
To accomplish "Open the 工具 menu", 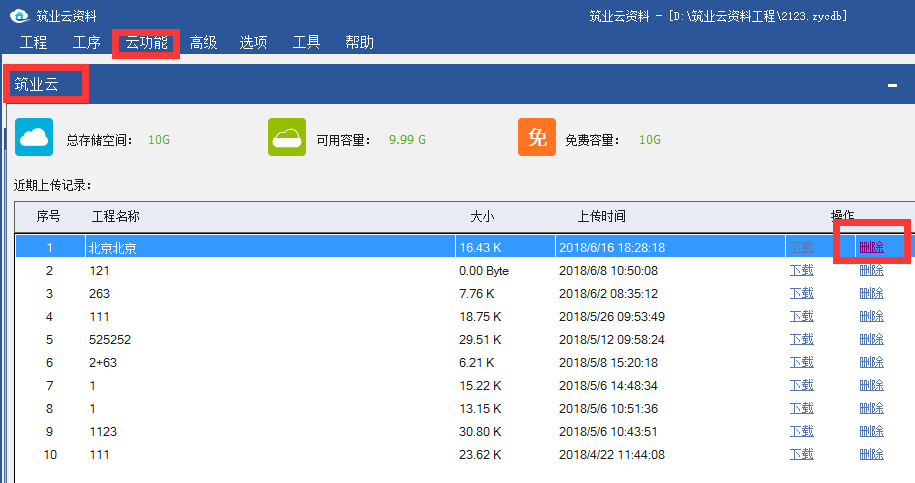I will click(x=306, y=42).
